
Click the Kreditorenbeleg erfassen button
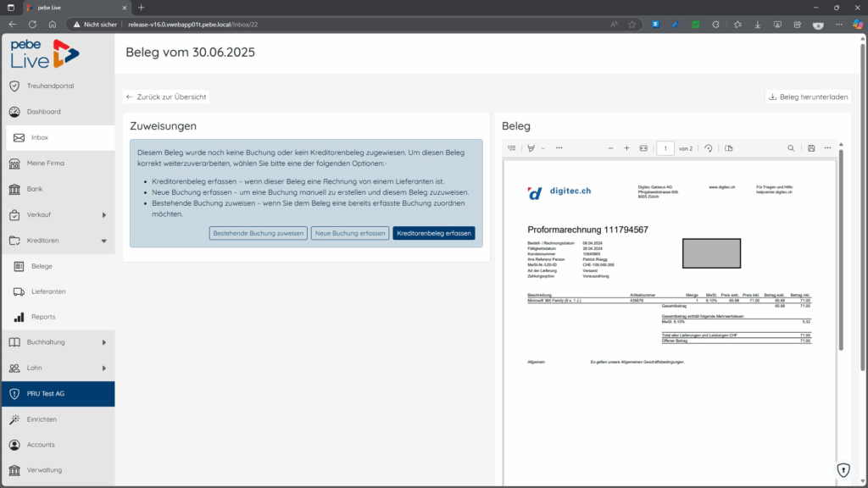click(433, 233)
